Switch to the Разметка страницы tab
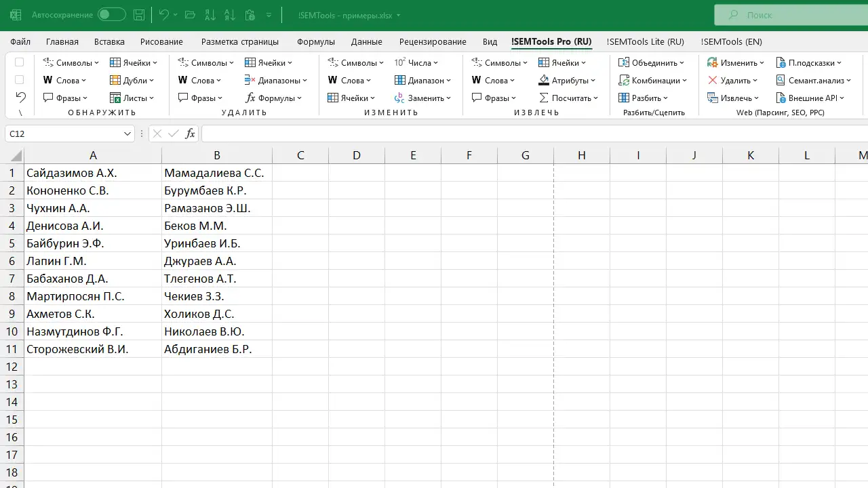Image resolution: width=868 pixels, height=488 pixels. 240,41
